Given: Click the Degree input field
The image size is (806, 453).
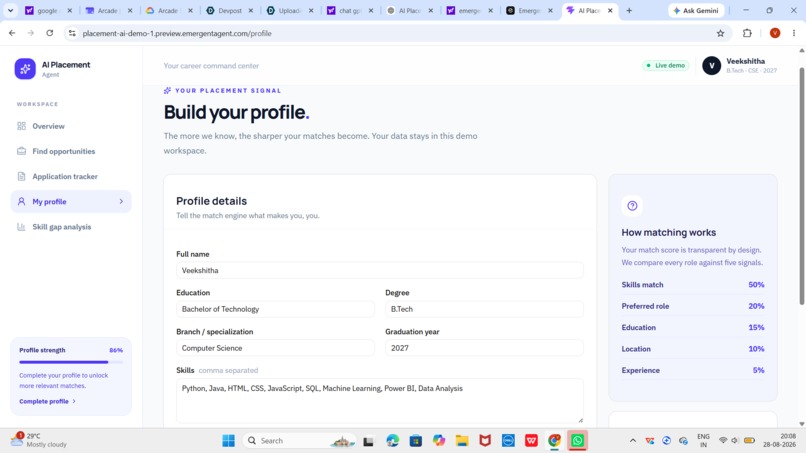Looking at the screenshot, I should tap(484, 309).
